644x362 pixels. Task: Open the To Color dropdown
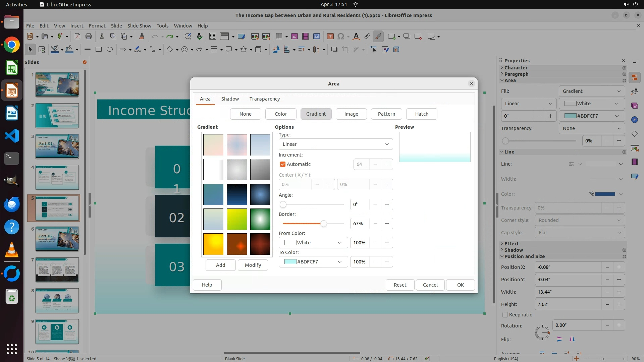coord(313,262)
